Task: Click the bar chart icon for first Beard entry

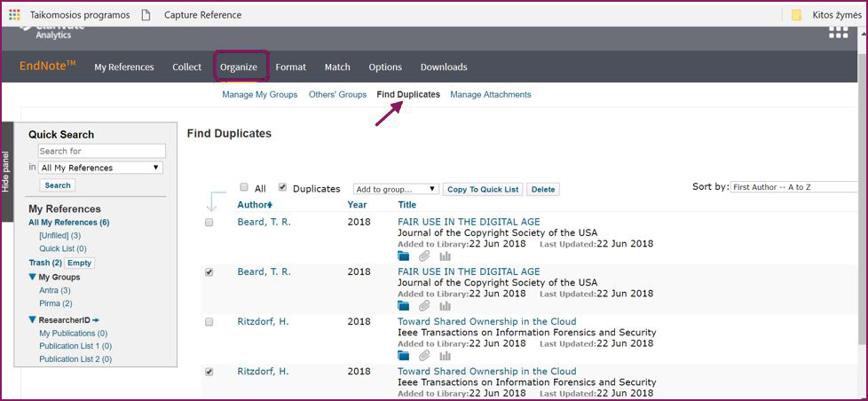Action: [x=445, y=256]
